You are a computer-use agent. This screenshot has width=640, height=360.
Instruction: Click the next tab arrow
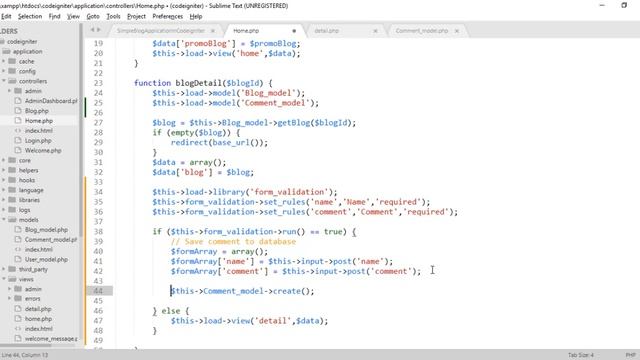98,30
